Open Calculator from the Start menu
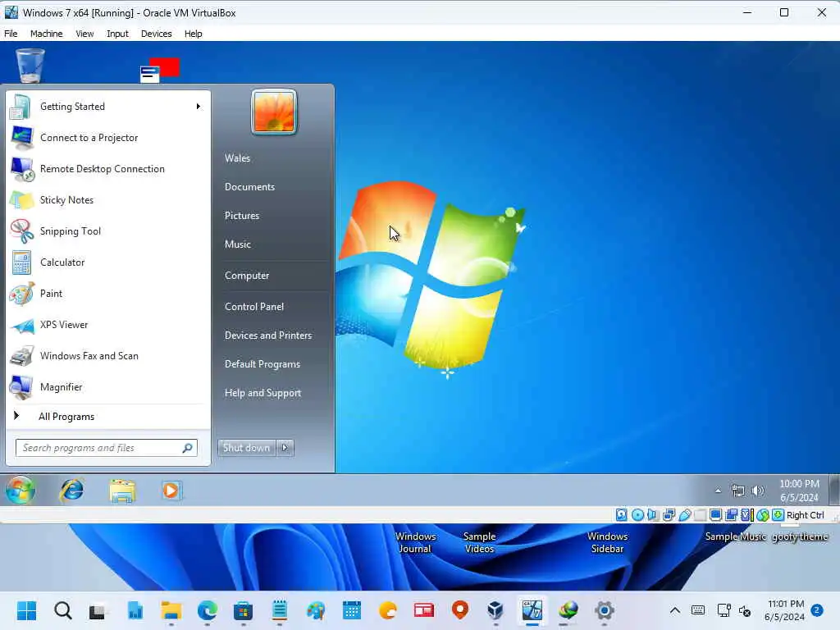This screenshot has height=630, width=840. point(107,262)
